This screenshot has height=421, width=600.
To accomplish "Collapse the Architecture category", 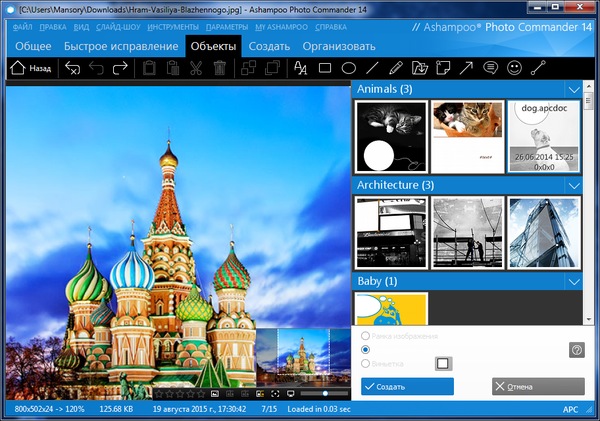I will point(574,186).
